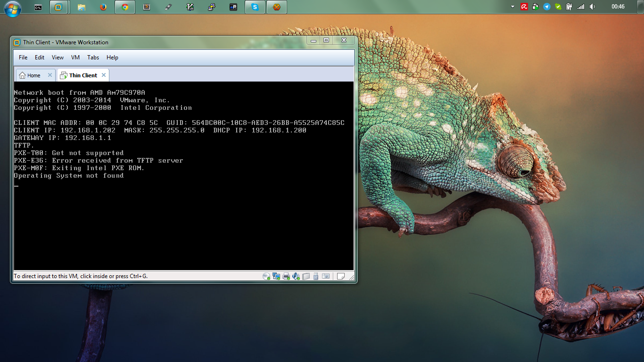This screenshot has height=362, width=644.
Task: Click the Show Desktop button
Action: [x=641, y=7]
